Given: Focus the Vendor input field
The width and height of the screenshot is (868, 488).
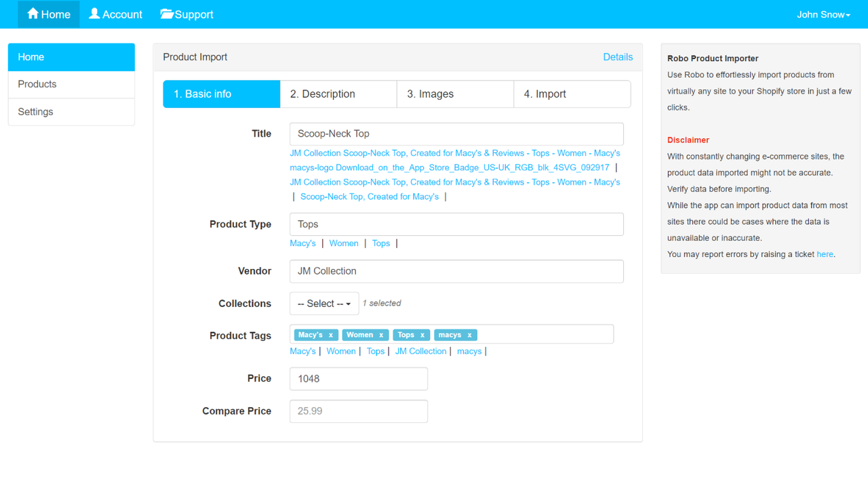Looking at the screenshot, I should 456,271.
